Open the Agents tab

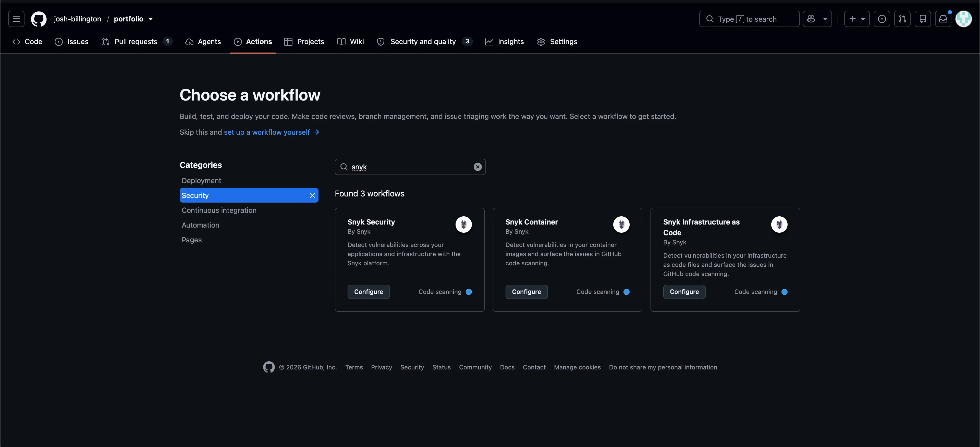tap(203, 42)
